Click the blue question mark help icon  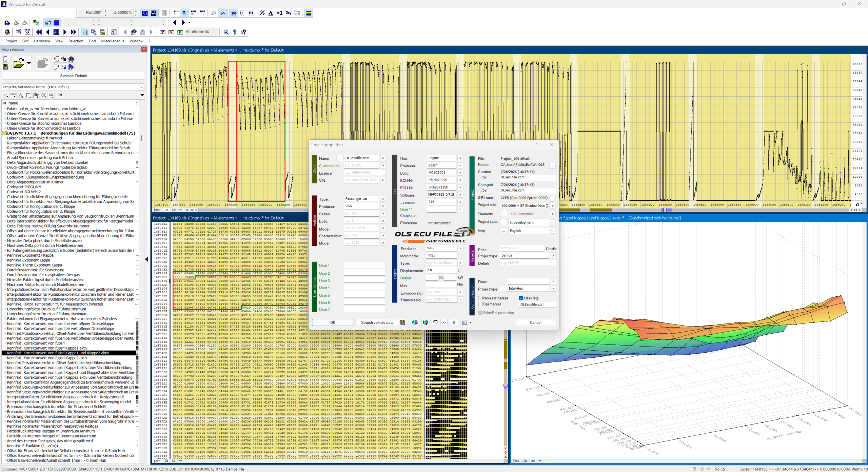235,32
